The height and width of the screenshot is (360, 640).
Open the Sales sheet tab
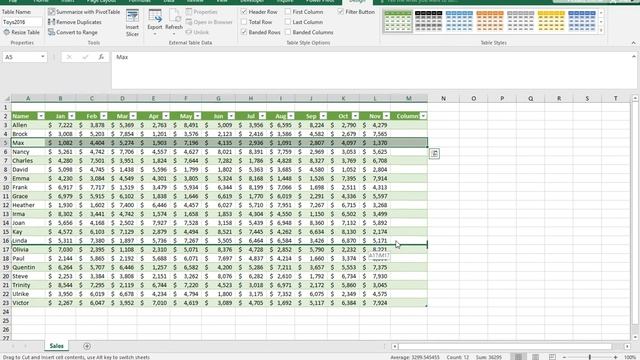pos(56,346)
